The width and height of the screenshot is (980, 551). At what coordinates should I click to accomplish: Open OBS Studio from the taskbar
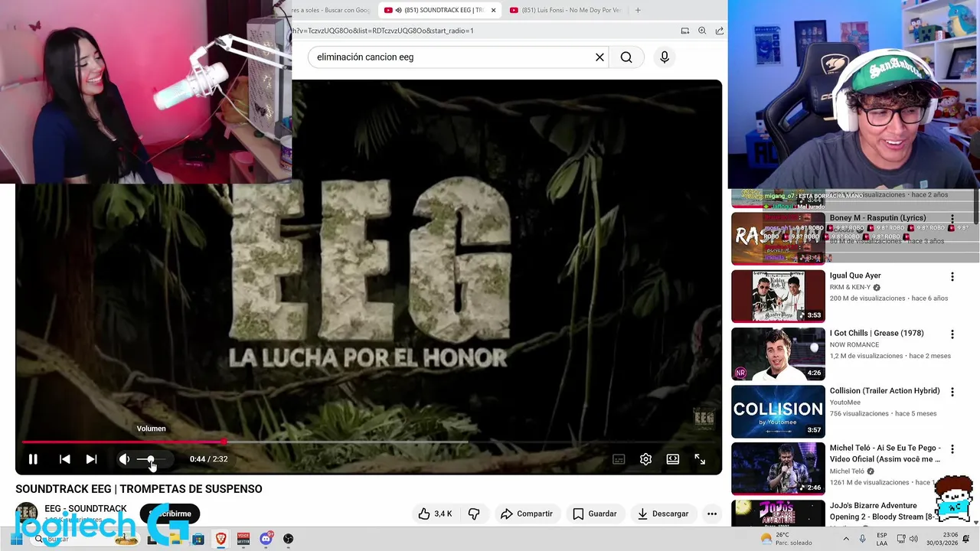pos(288,539)
